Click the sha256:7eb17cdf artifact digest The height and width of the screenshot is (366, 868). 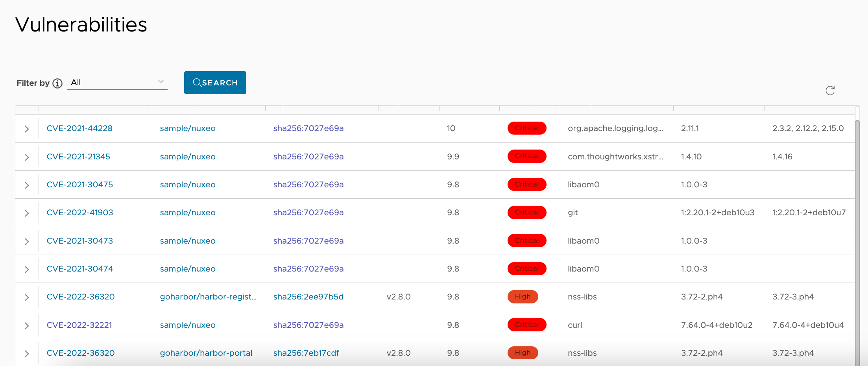click(x=306, y=353)
